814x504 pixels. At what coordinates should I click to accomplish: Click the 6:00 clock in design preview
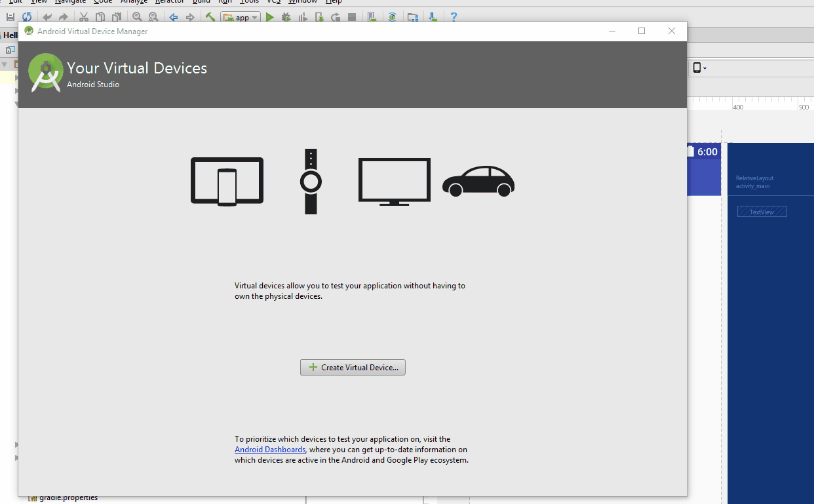click(x=707, y=152)
